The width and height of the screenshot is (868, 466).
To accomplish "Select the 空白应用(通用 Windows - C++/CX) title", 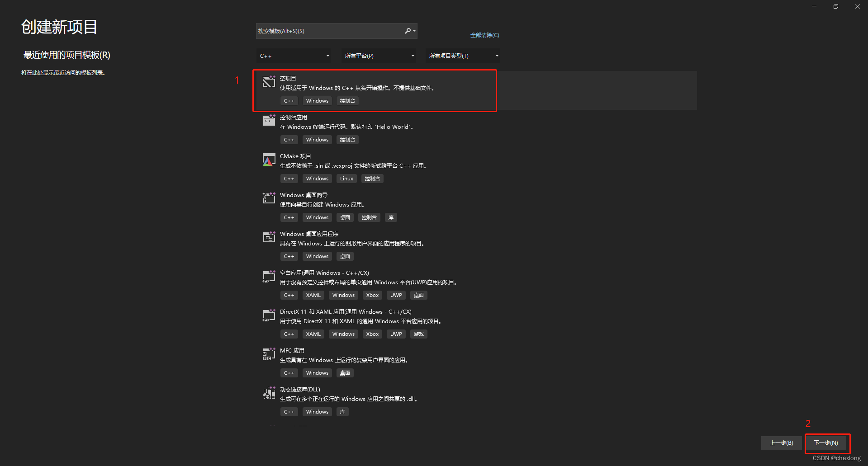I will 324,273.
